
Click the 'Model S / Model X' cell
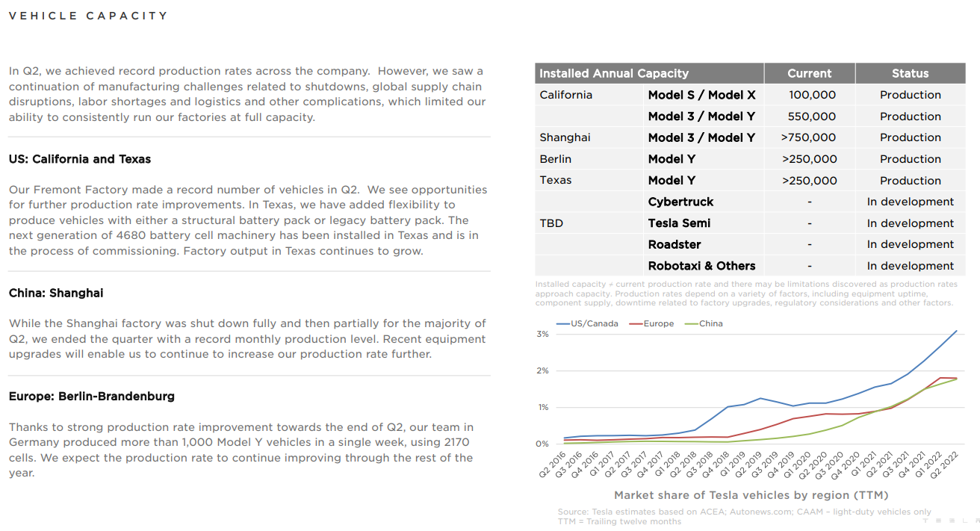(x=701, y=95)
